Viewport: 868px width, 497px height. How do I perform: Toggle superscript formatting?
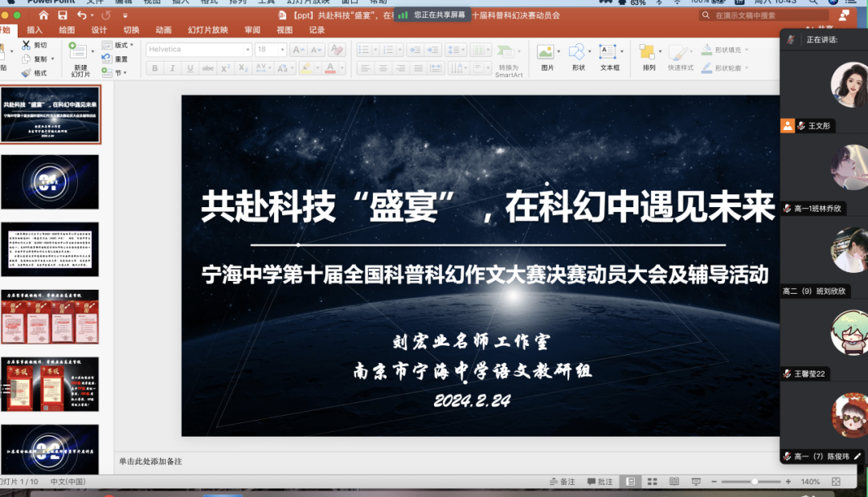click(x=225, y=68)
